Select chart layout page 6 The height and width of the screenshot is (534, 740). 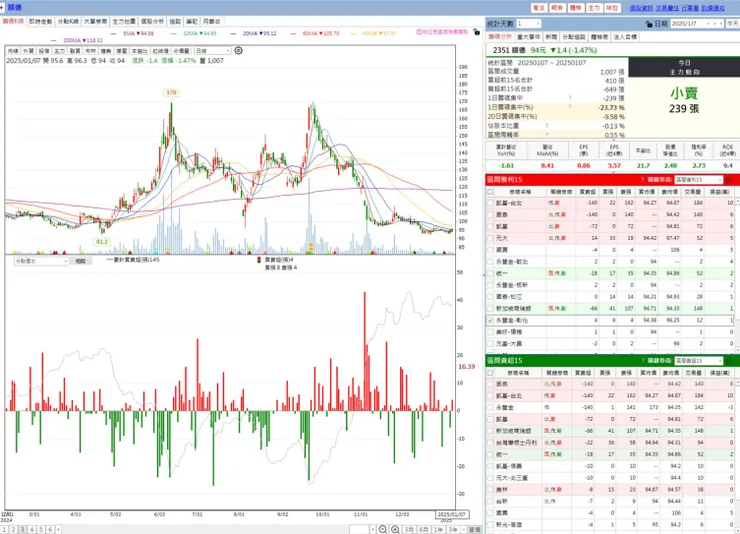50,530
